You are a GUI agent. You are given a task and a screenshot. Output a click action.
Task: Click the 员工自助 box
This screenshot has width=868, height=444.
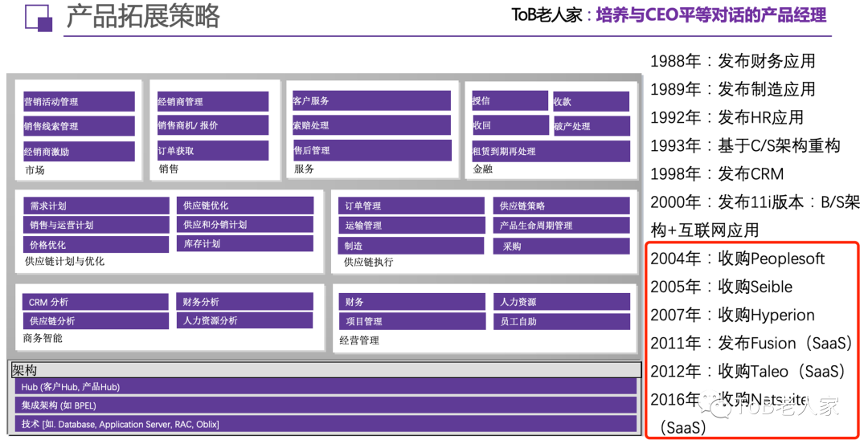[x=562, y=321]
